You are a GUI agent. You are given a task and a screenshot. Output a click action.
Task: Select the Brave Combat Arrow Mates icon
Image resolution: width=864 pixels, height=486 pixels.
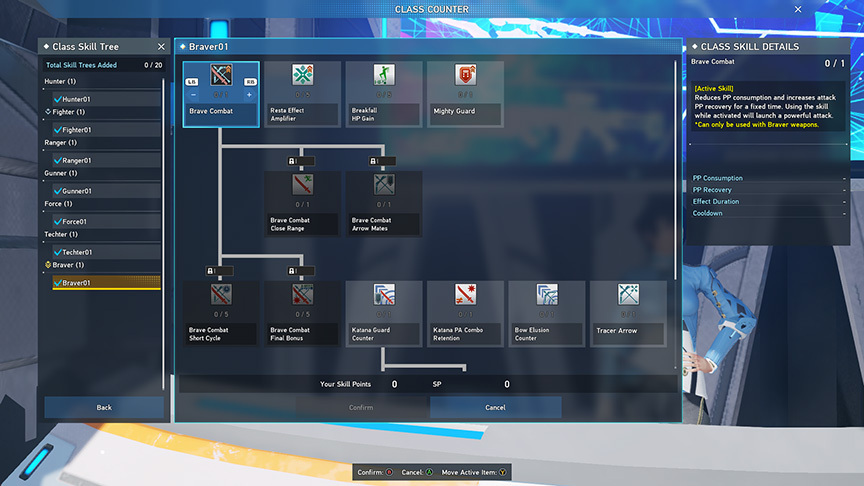coord(384,185)
